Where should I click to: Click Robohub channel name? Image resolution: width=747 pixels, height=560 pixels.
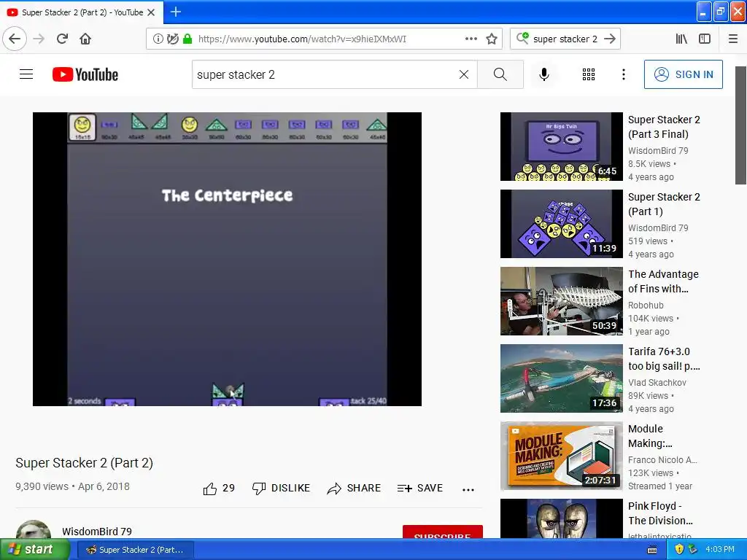646,306
